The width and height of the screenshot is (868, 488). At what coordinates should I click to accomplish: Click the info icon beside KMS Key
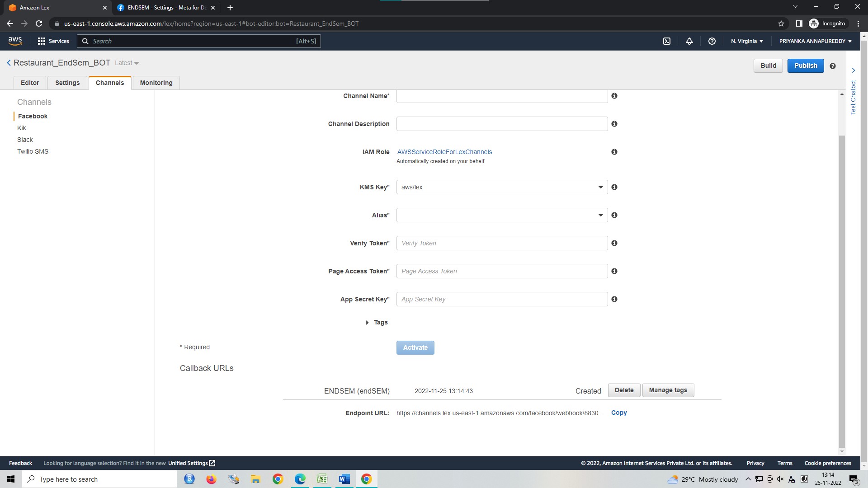[614, 187]
